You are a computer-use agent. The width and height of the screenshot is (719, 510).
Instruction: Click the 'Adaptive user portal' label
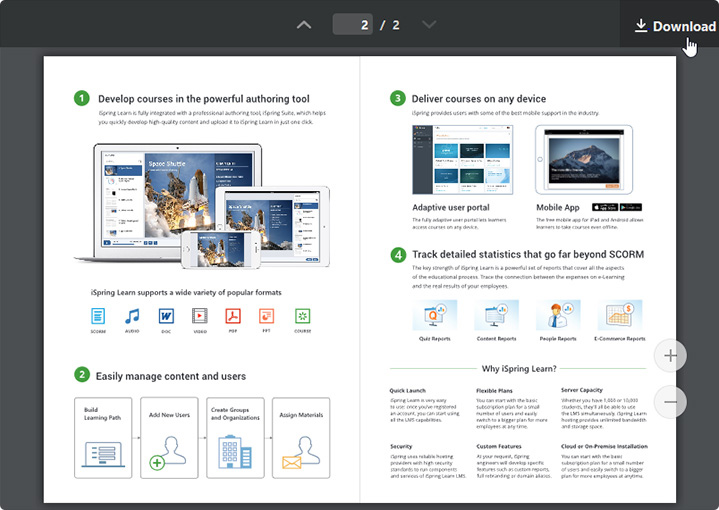[451, 207]
